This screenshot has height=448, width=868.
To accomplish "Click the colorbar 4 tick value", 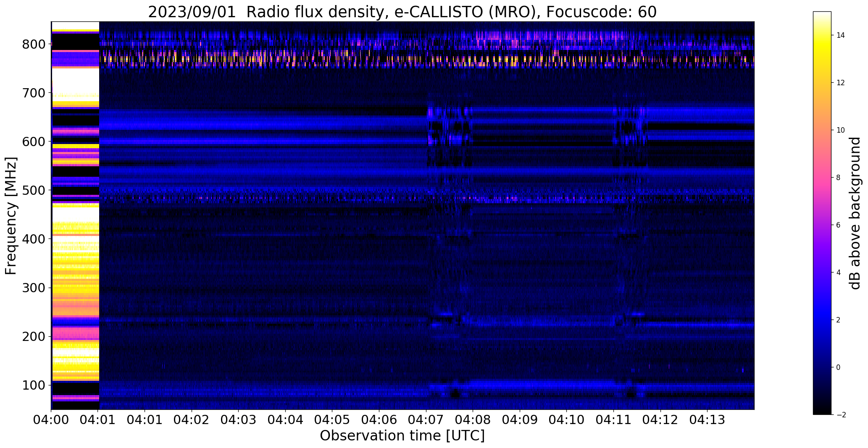I will 839,272.
